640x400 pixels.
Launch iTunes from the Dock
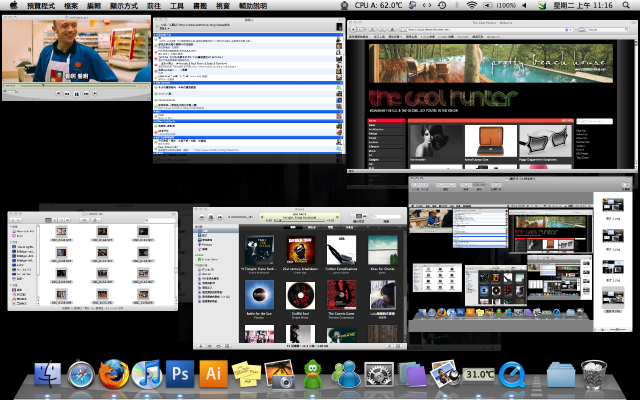pos(147,374)
